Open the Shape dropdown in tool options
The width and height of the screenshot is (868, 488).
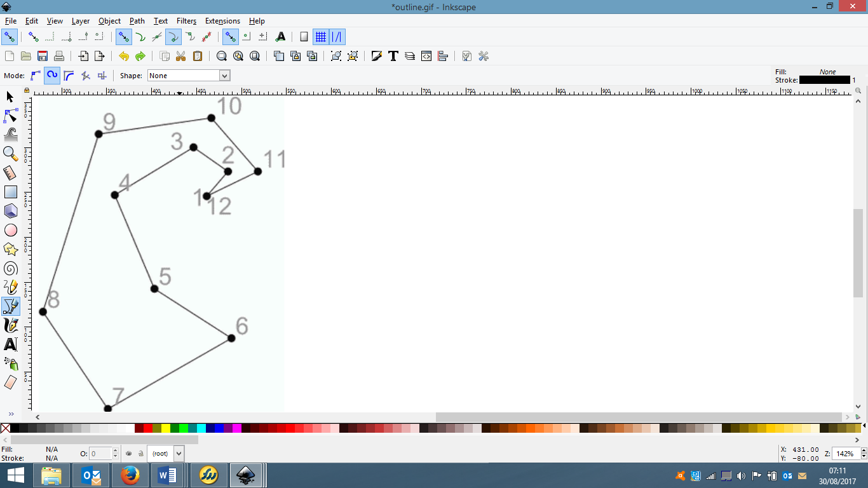pos(188,75)
